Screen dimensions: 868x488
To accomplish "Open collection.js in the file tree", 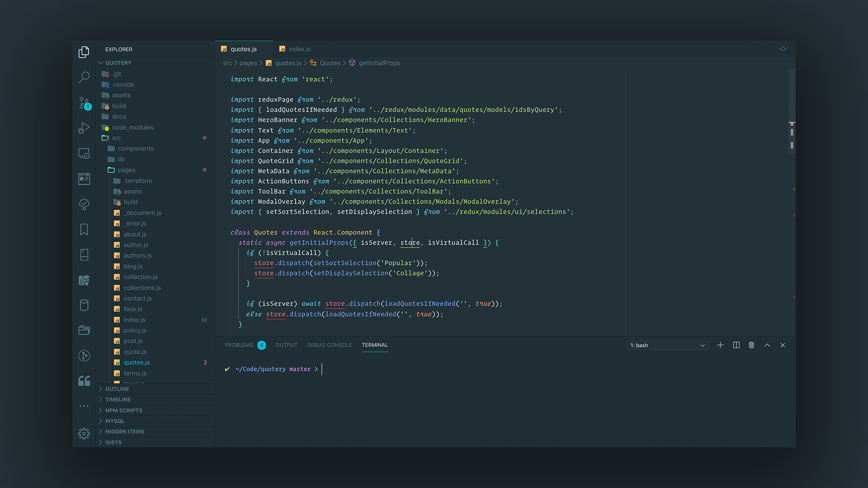I will pos(141,277).
